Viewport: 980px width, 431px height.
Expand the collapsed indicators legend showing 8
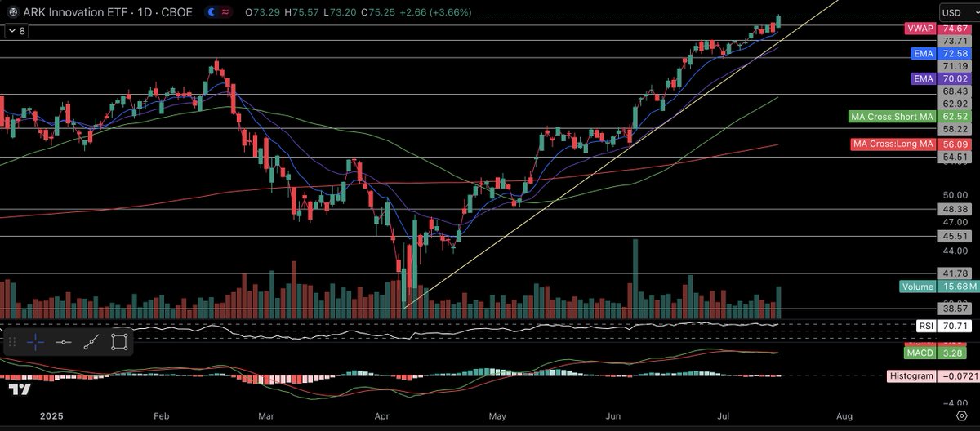tap(16, 30)
